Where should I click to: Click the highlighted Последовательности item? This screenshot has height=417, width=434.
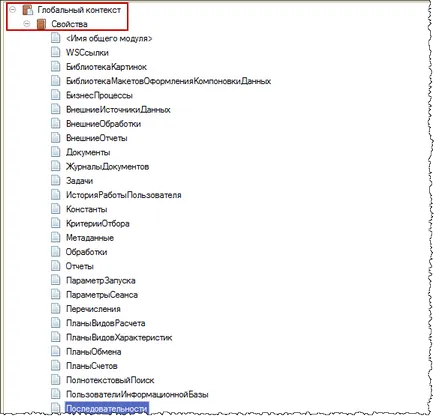coord(107,409)
